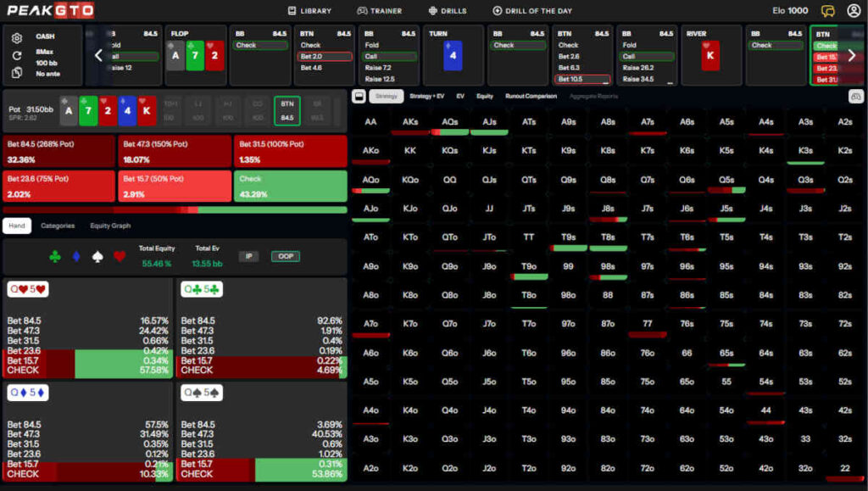Viewport: 868px width, 491px height.
Task: Switch to Strategy + EV tab
Action: (427, 97)
